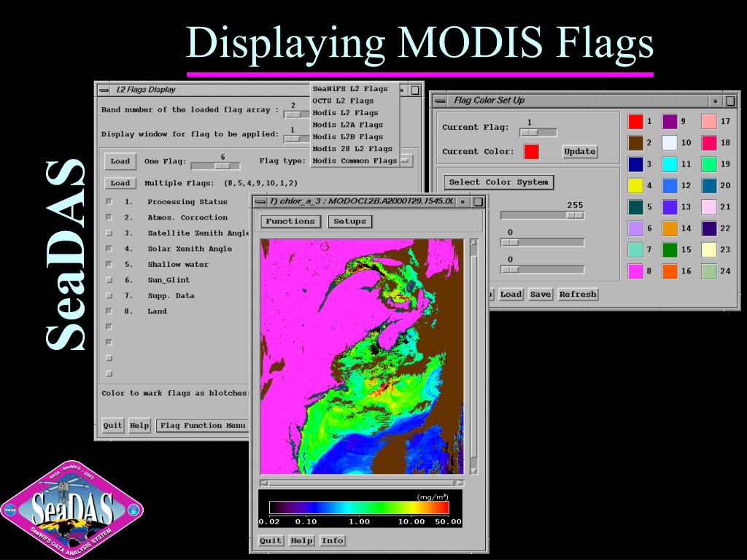Choose light green swatch number 24
Screen dimensions: 747x560
(x=709, y=271)
